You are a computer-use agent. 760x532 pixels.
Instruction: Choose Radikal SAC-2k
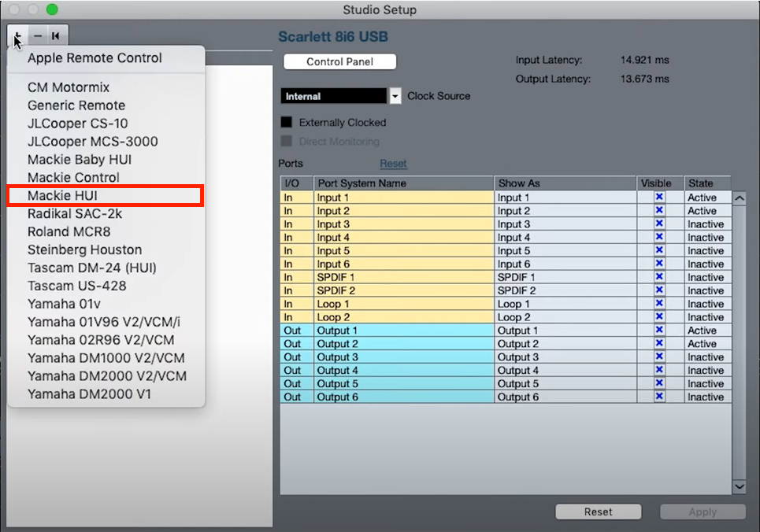click(75, 214)
